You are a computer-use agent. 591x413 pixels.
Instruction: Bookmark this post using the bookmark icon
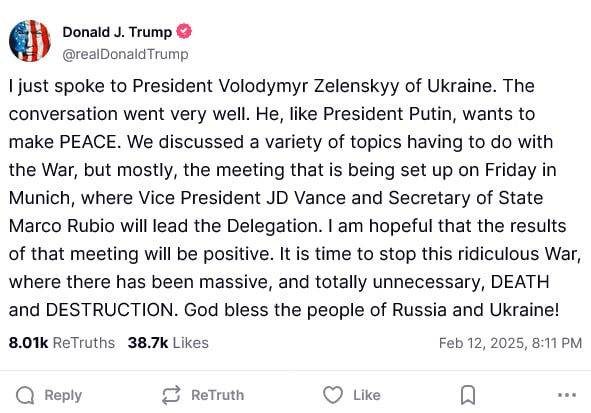[468, 395]
